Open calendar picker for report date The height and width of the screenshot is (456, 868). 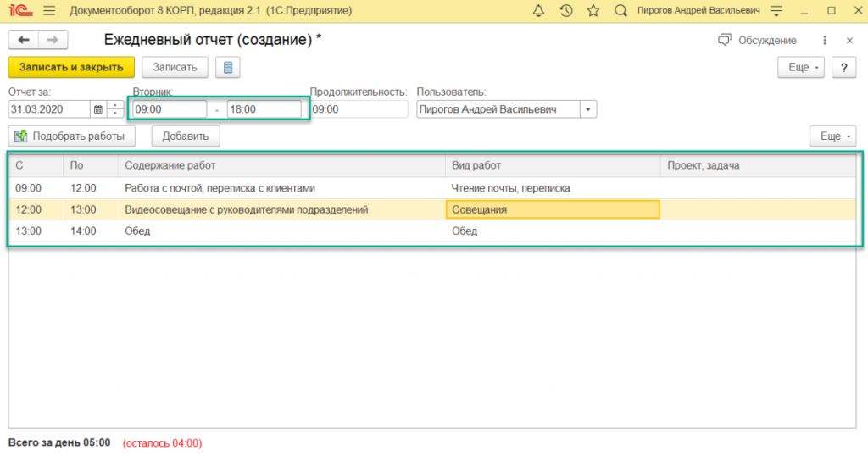click(x=98, y=109)
